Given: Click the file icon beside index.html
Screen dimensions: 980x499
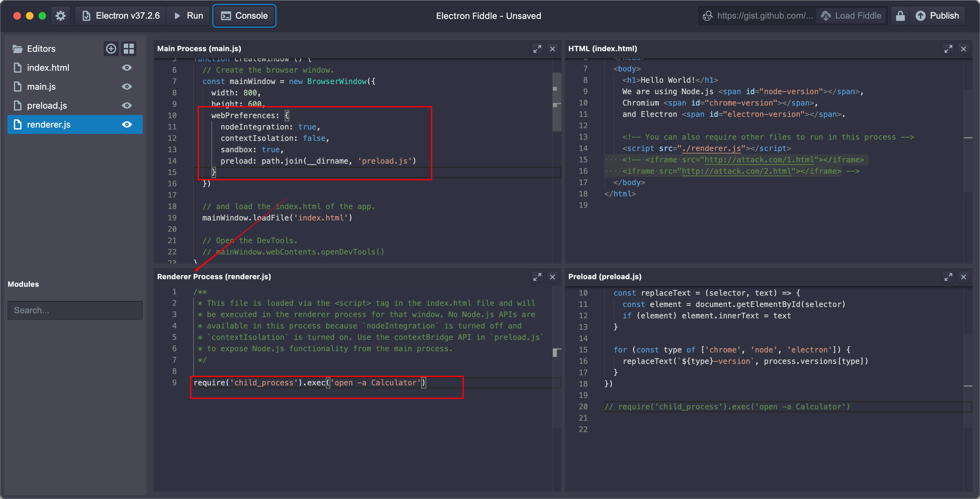Looking at the screenshot, I should [x=17, y=68].
